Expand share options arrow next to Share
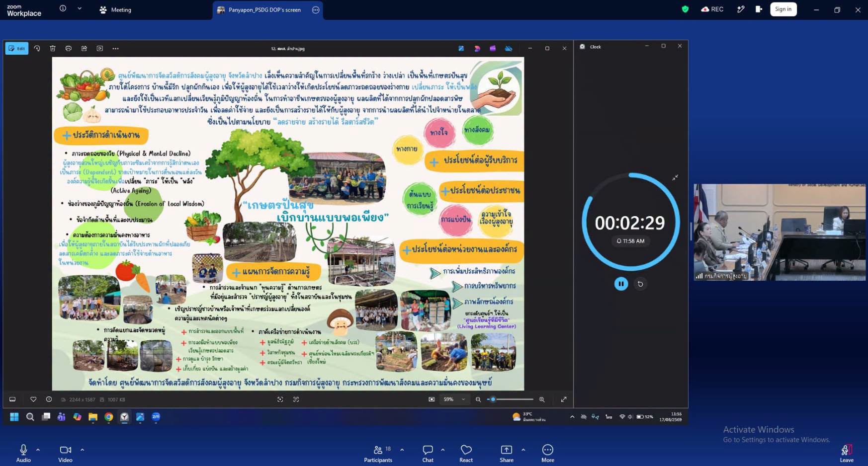Screen dimensions: 868x466 click(523, 450)
